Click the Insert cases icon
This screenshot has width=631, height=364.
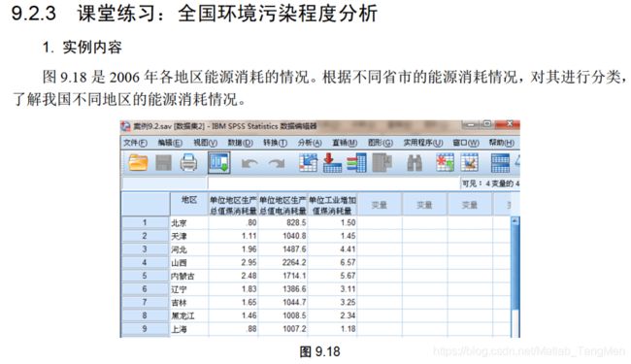point(445,162)
